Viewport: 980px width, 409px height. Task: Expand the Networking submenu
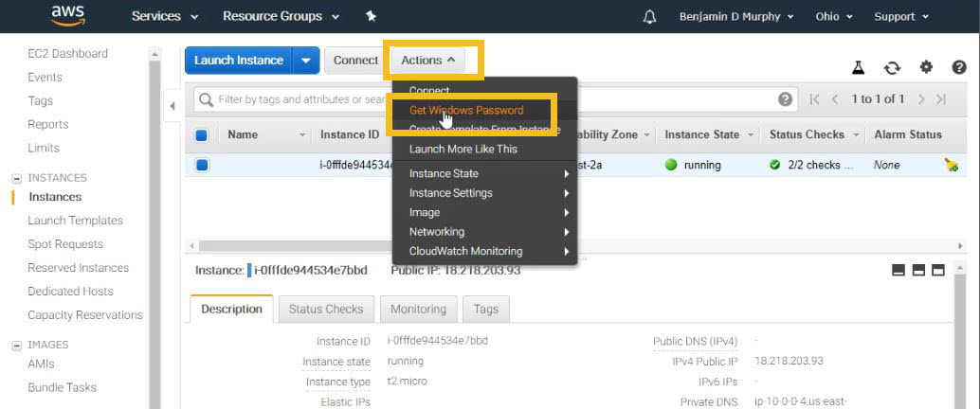[x=484, y=232]
